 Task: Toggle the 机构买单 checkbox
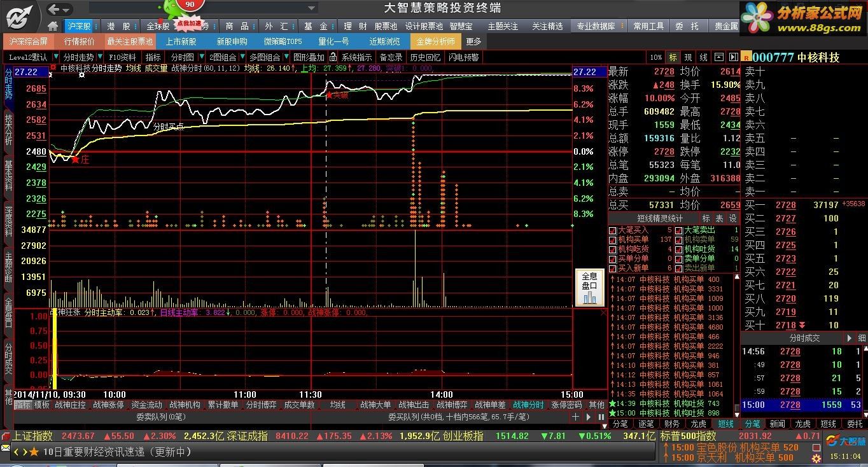coord(613,240)
